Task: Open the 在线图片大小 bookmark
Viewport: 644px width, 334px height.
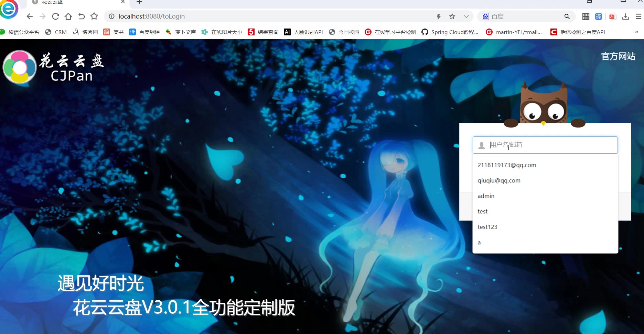Action: tap(222, 32)
